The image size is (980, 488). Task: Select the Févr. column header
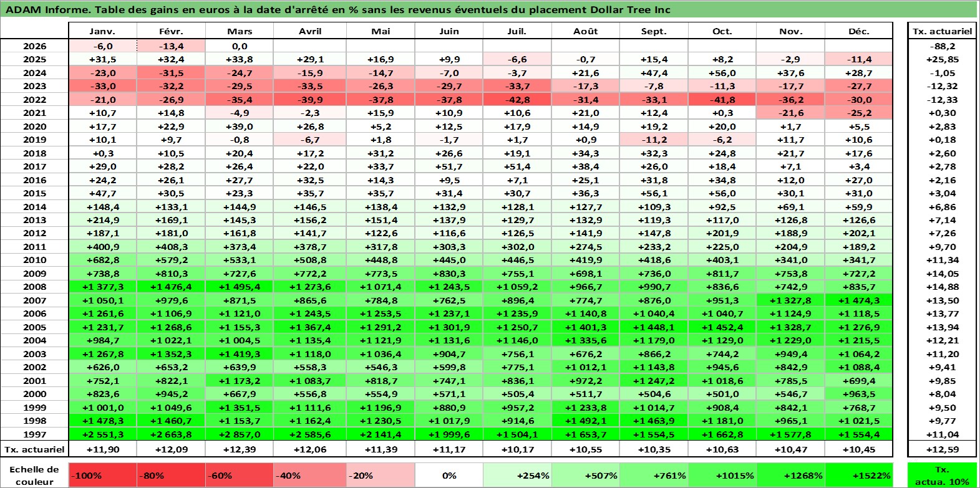pyautogui.click(x=171, y=31)
